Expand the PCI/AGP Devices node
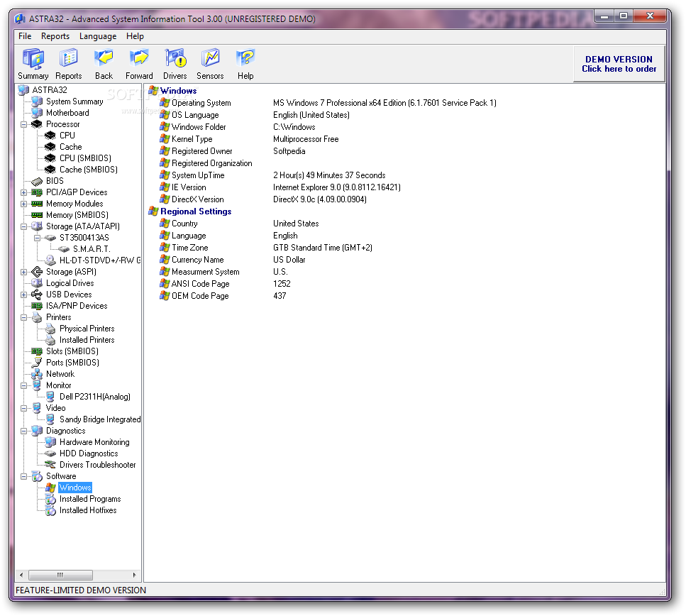Screen dimensions: 686x616 click(x=23, y=192)
